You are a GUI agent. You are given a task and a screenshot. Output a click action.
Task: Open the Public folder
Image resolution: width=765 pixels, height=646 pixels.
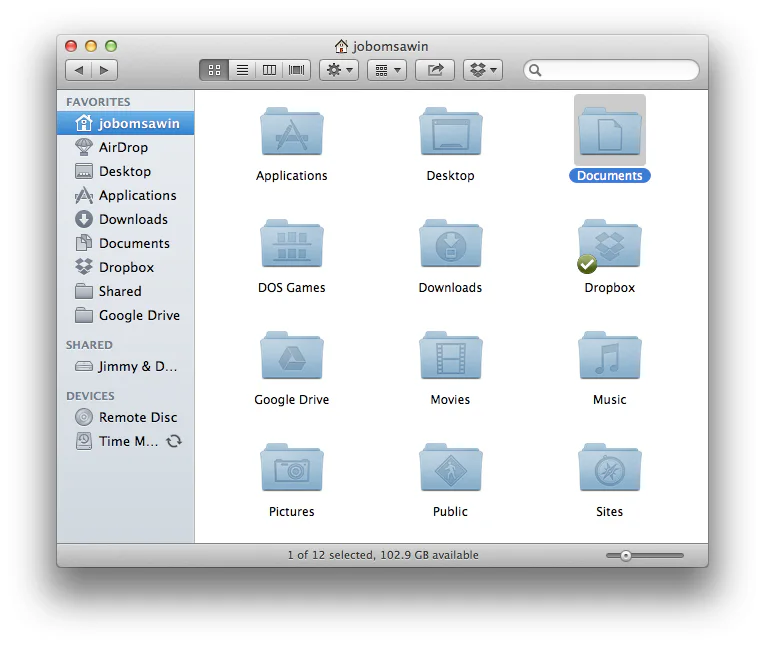[x=451, y=467]
